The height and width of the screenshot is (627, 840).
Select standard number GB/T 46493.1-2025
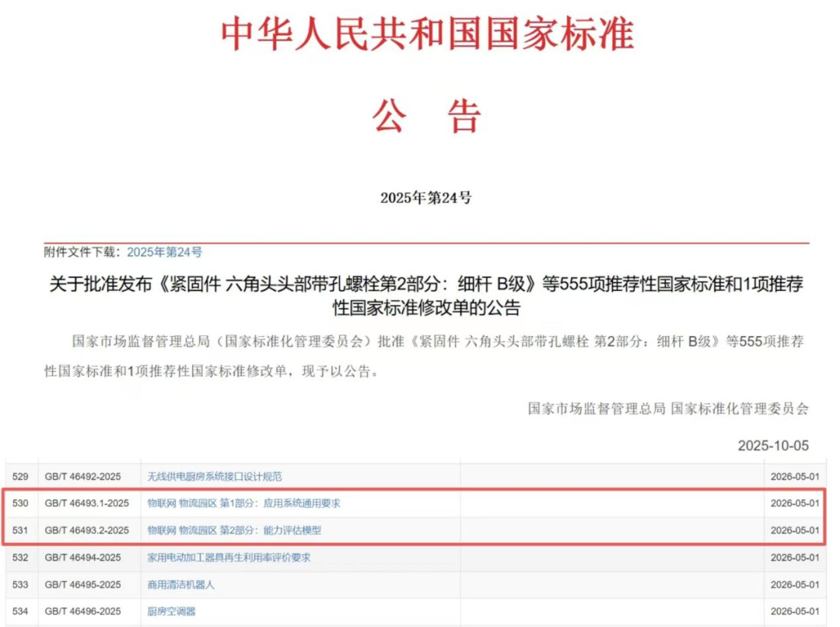click(87, 503)
